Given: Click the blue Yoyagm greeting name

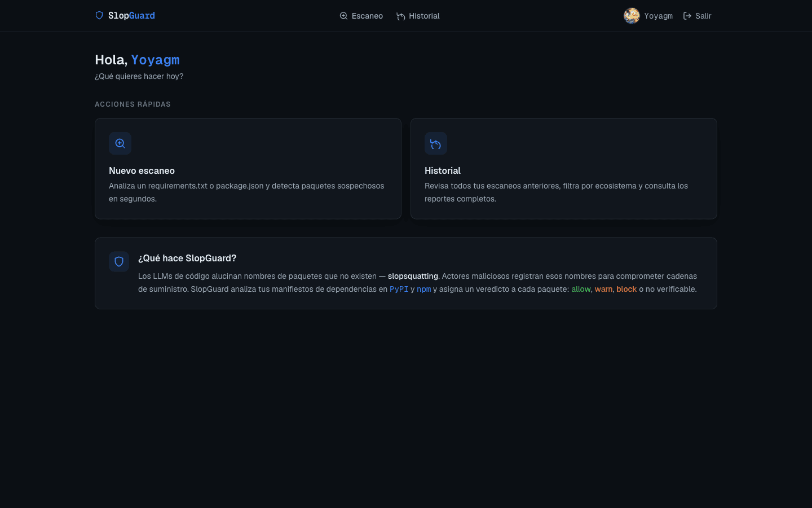Looking at the screenshot, I should point(155,60).
